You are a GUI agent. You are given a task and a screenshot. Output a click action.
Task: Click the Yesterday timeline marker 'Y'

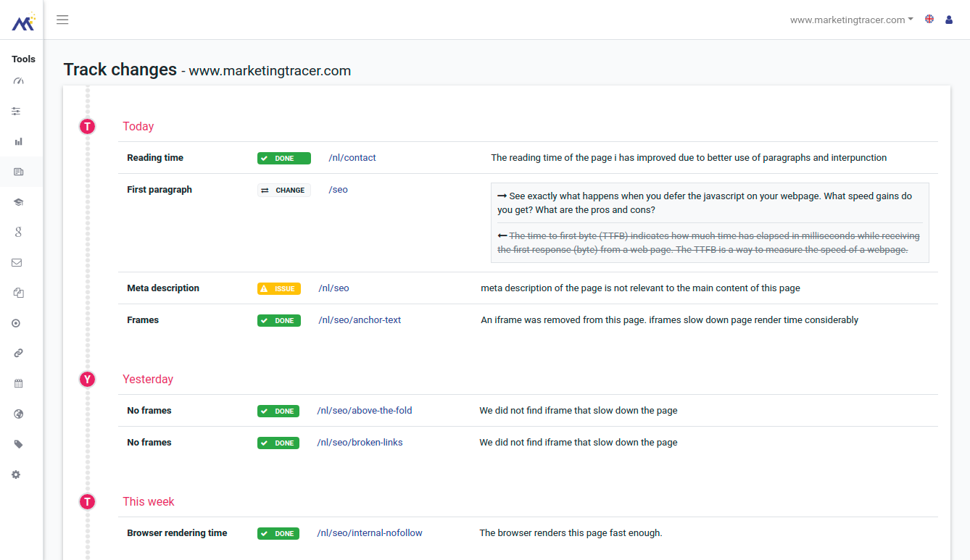87,380
